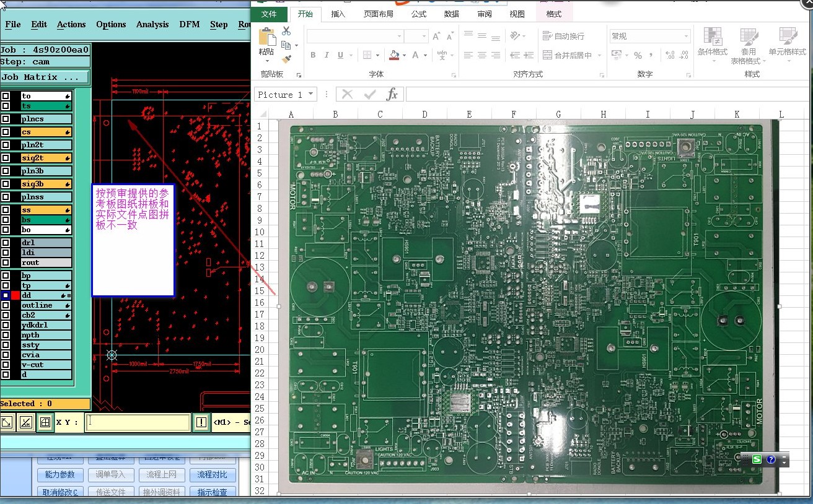Image resolution: width=813 pixels, height=504 pixels.
Task: Expand the 条件格式 conditional formatting dropdown
Action: click(x=713, y=60)
